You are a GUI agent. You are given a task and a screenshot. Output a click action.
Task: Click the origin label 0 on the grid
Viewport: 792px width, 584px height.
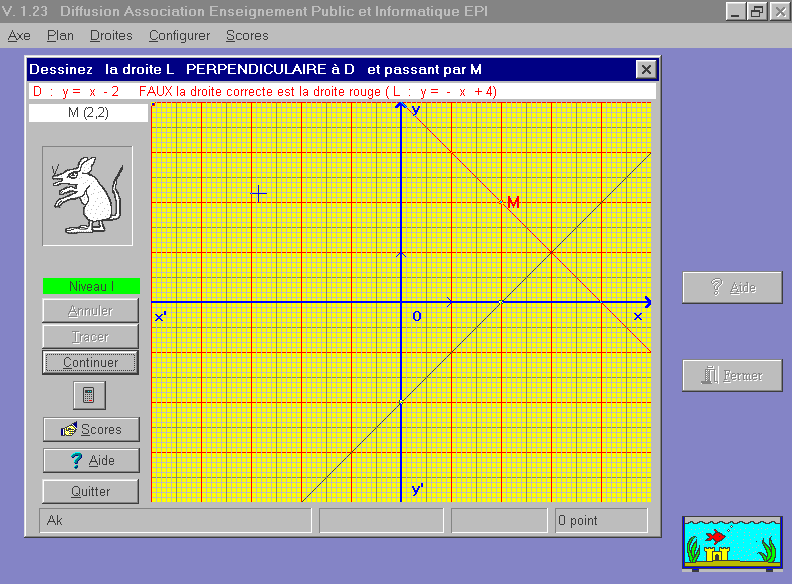(417, 316)
